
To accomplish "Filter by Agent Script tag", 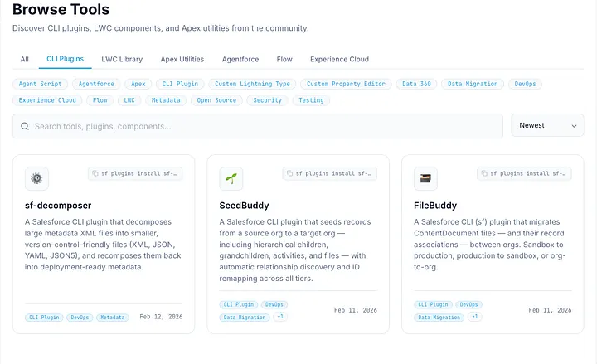I will (40, 84).
